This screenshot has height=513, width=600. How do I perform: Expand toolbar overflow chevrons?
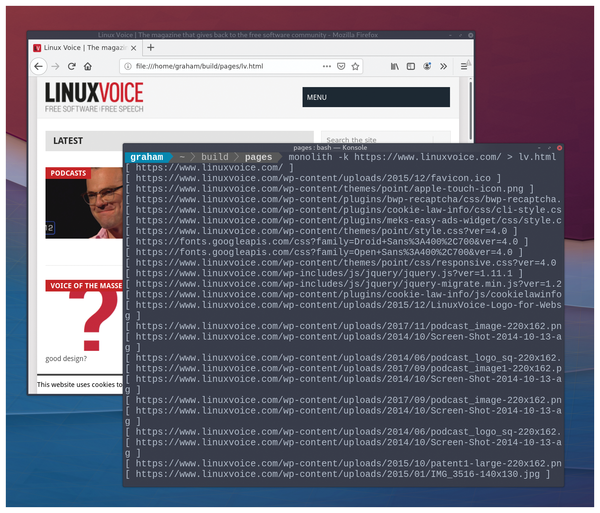click(443, 66)
